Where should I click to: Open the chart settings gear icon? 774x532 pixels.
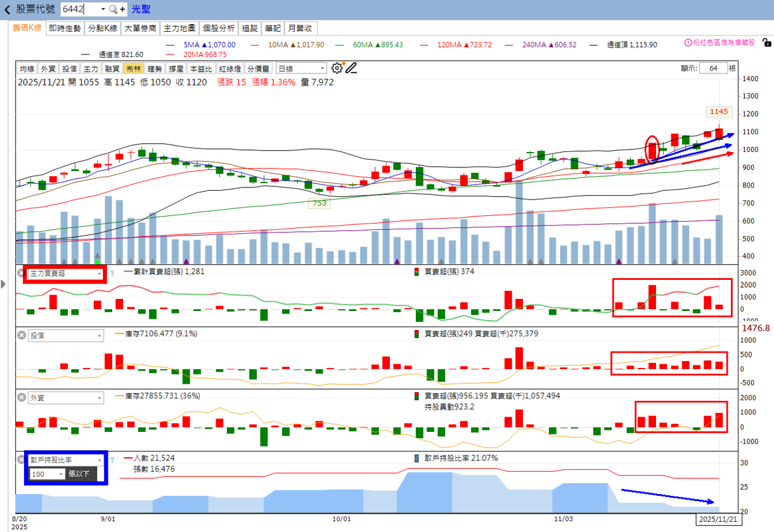337,67
